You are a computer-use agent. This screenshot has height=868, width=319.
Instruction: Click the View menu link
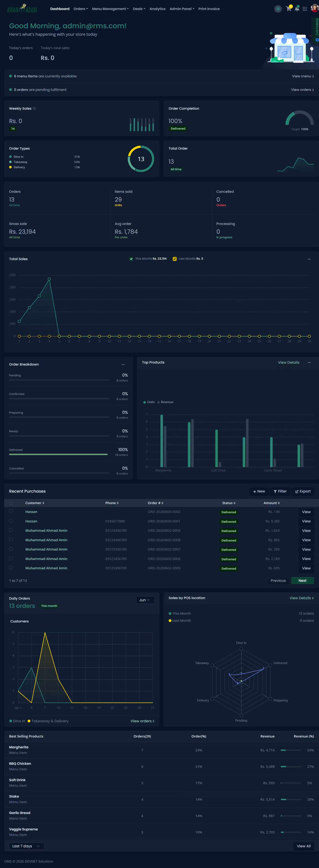pos(302,76)
